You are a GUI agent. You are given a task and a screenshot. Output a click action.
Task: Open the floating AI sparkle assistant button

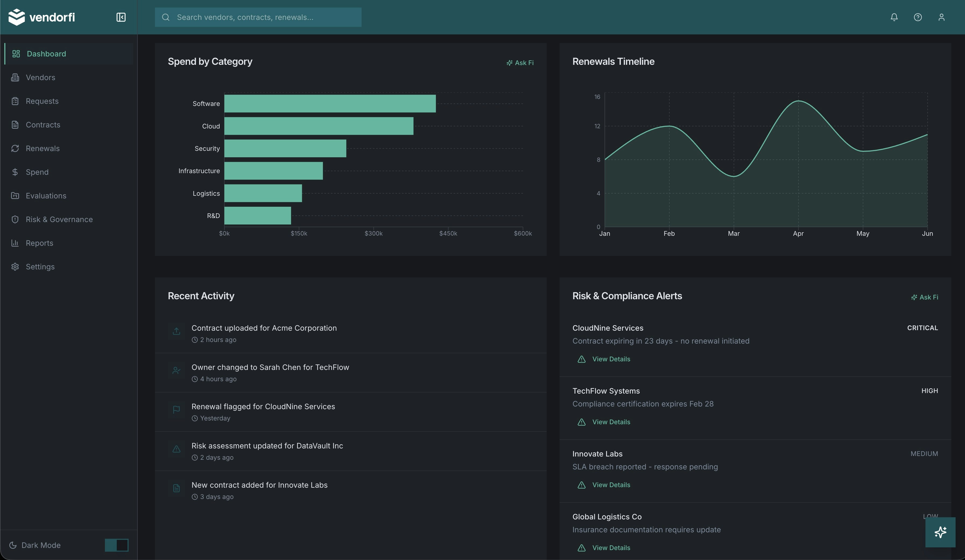tap(940, 532)
